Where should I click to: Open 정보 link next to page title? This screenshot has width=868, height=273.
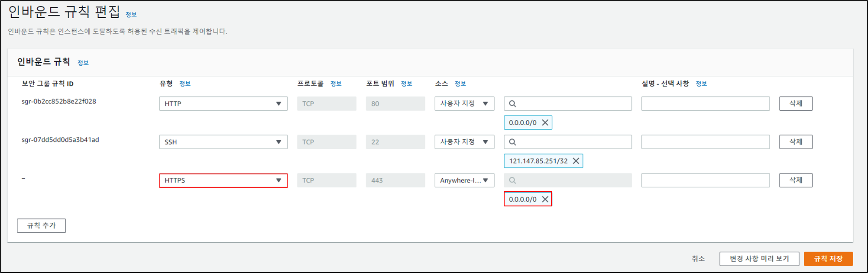pos(131,15)
